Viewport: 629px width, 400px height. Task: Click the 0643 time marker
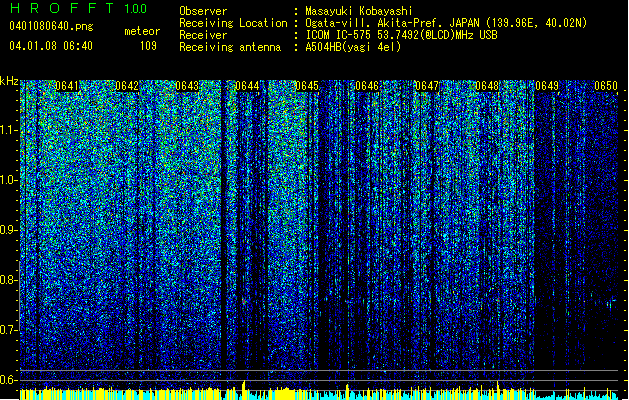187,86
